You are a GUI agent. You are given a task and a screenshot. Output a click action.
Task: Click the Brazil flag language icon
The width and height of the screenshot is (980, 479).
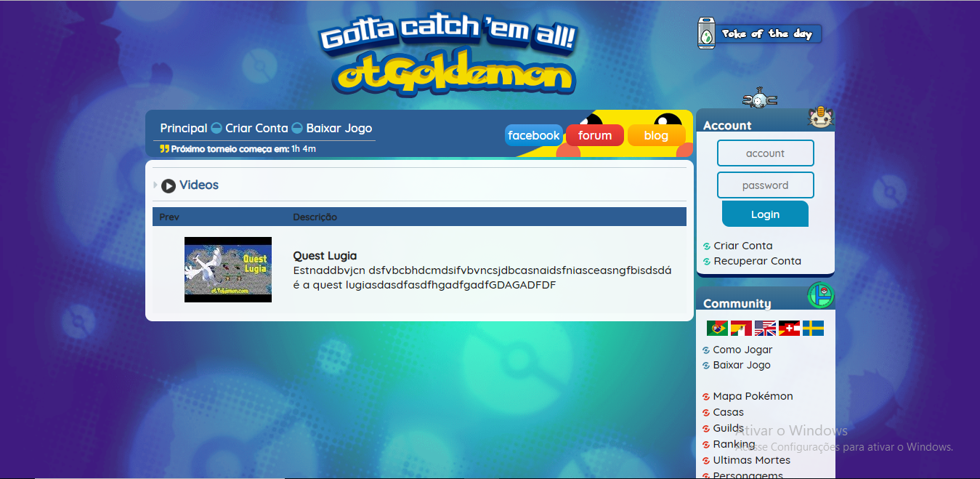717,329
